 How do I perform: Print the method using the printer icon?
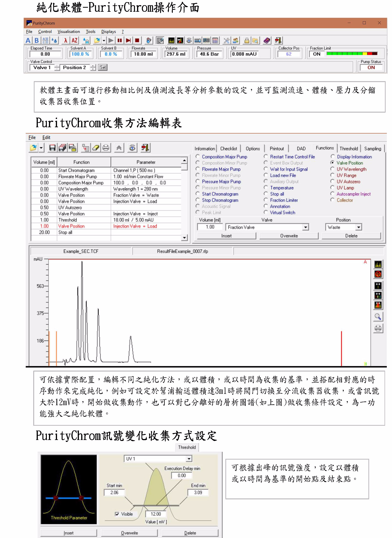click(x=106, y=148)
